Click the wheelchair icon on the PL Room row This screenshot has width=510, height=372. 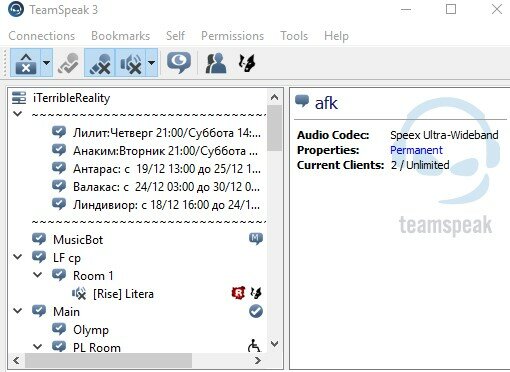point(254,346)
